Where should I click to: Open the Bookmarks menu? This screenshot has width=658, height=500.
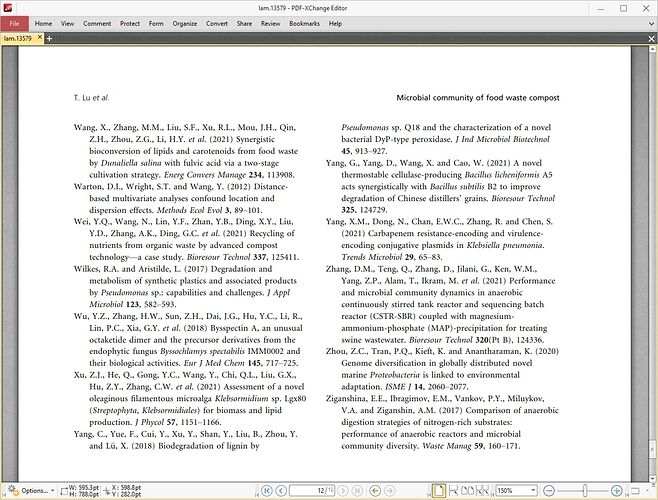pos(304,22)
